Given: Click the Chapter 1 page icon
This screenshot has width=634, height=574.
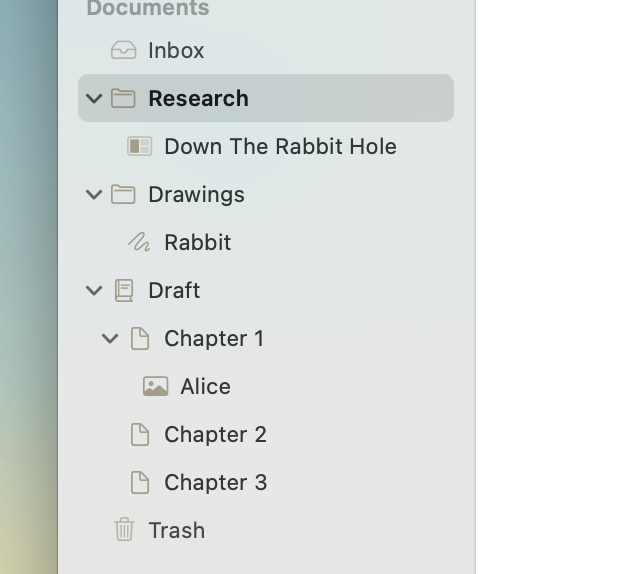Looking at the screenshot, I should point(140,338).
